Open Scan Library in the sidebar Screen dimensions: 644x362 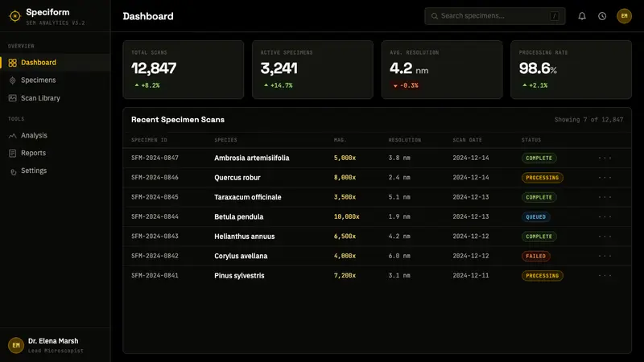click(x=55, y=98)
